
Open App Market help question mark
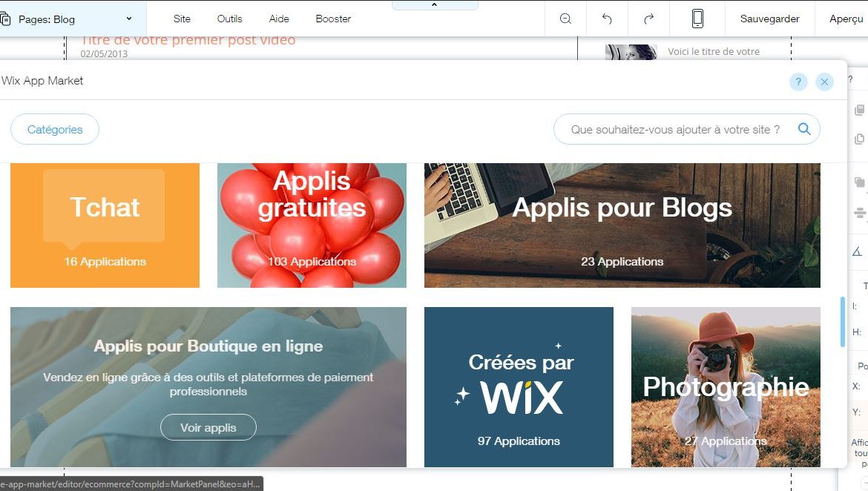point(798,82)
